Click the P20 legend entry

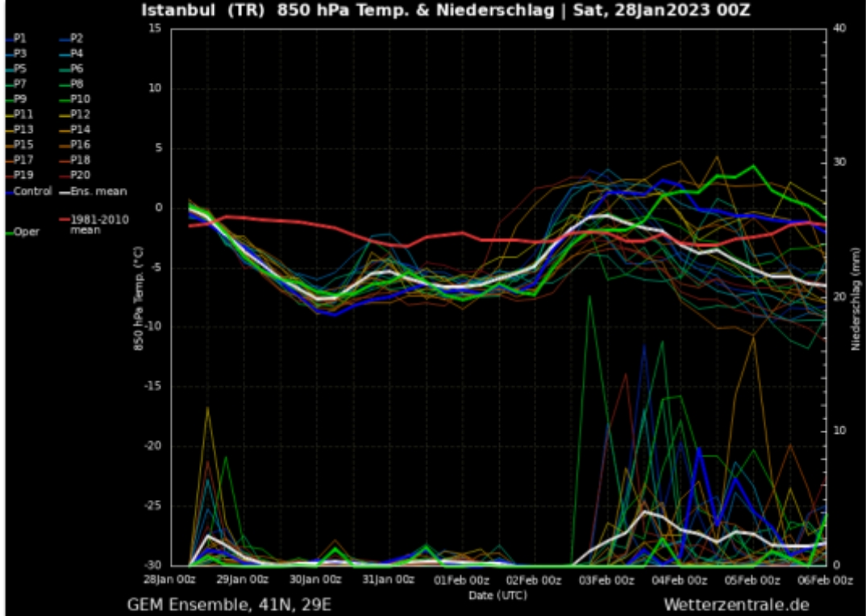pyautogui.click(x=79, y=175)
